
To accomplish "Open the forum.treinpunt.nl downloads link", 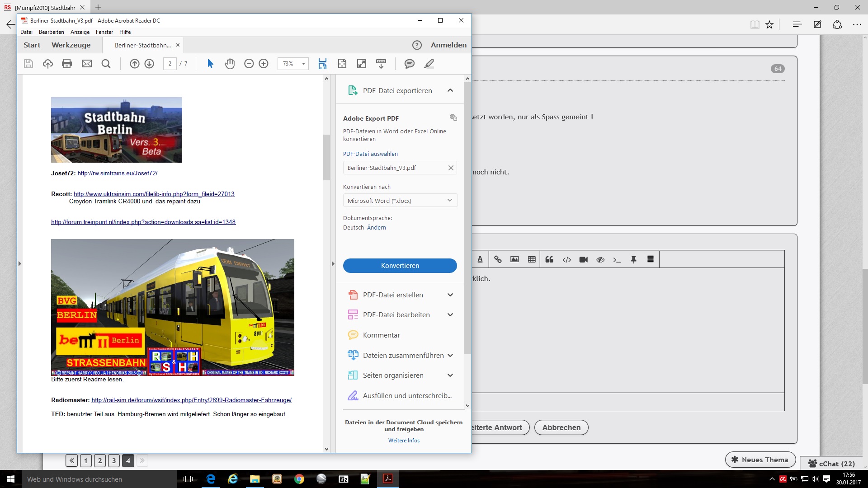I will 143,222.
